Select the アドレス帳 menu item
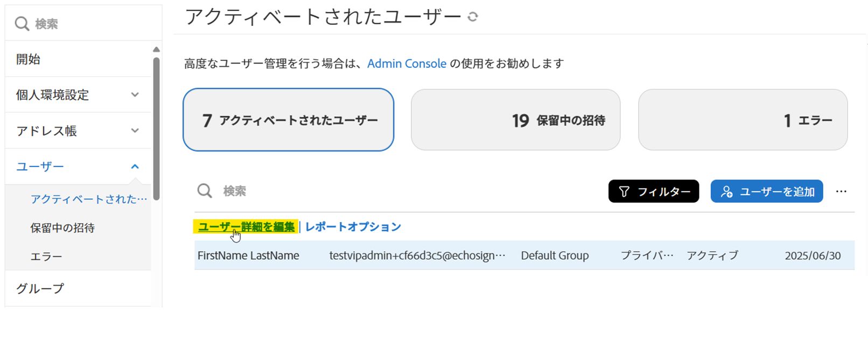Screen dimensions: 868x347 pos(78,130)
